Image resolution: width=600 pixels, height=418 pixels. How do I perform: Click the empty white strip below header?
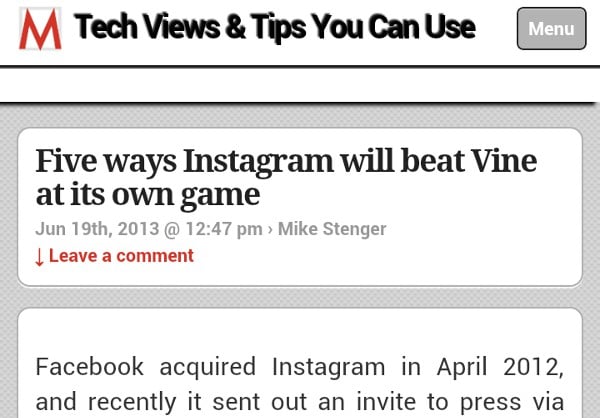coord(300,86)
